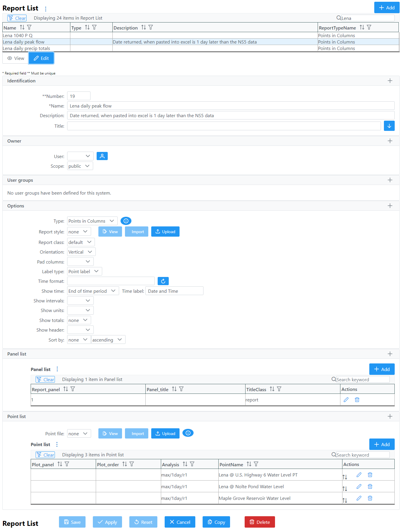Sort the report list by Name
The height and width of the screenshot is (532, 402).
[22, 27]
